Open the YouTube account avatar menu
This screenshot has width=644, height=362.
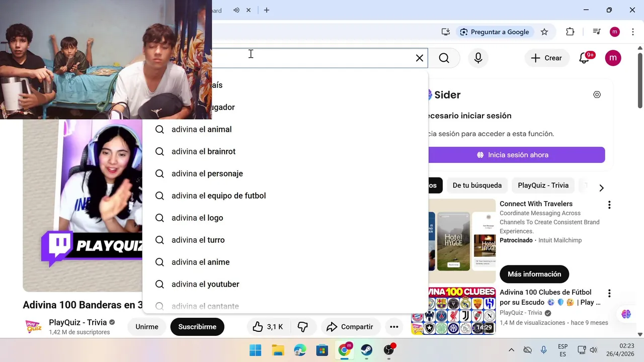pyautogui.click(x=613, y=58)
